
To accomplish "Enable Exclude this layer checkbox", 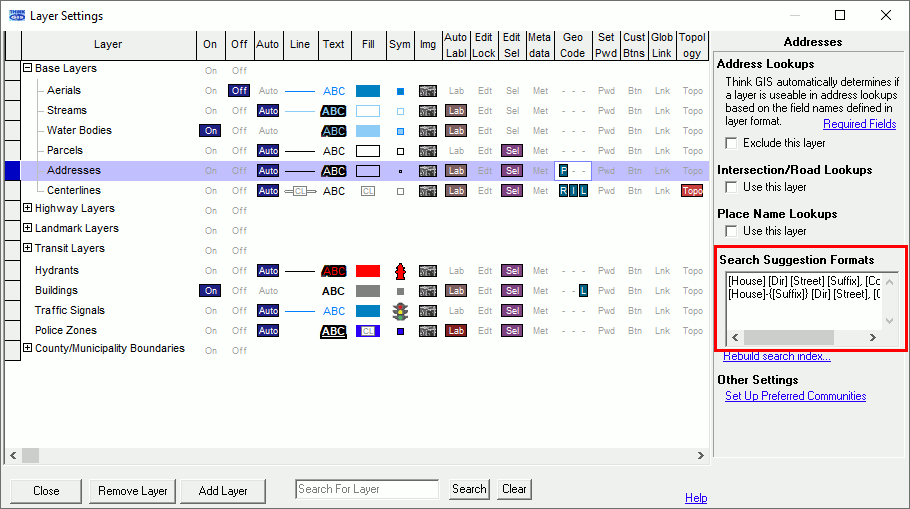I will pos(731,143).
